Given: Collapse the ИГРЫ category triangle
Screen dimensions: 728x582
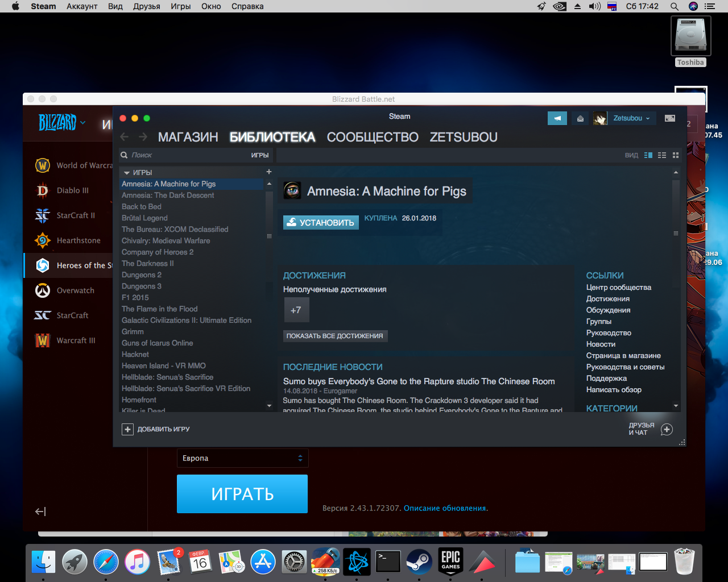Looking at the screenshot, I should coord(127,173).
